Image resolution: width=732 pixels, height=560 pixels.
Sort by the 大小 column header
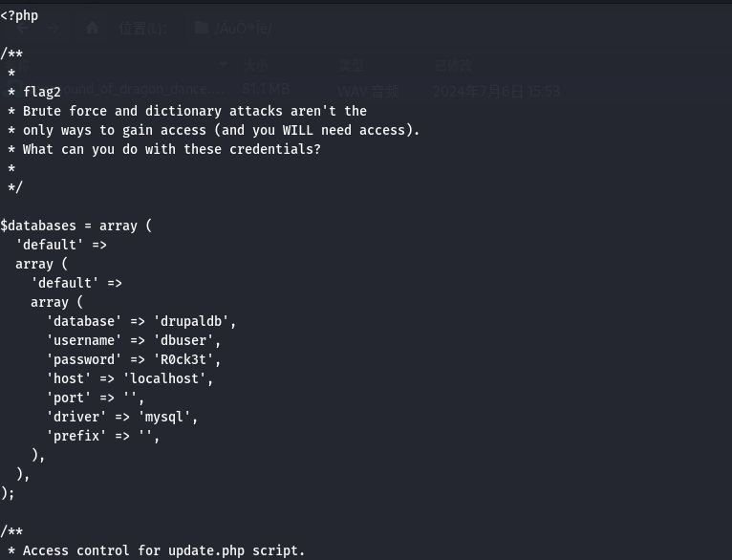point(256,66)
